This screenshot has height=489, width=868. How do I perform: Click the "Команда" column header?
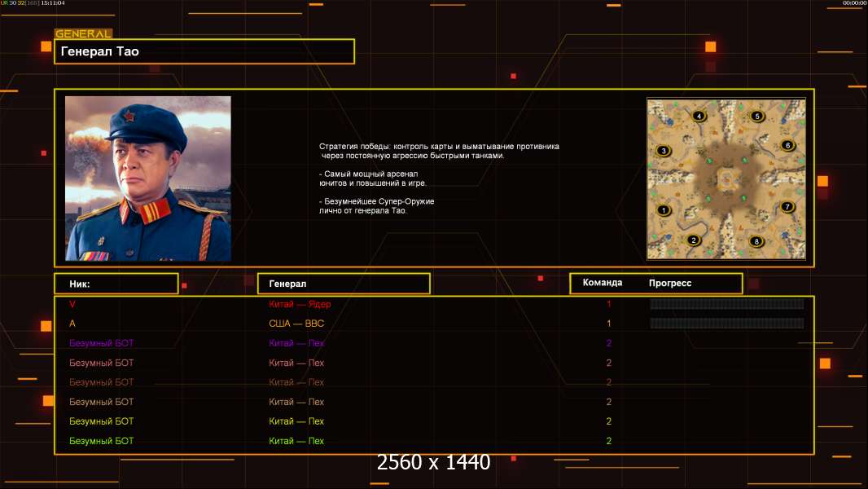click(x=603, y=283)
